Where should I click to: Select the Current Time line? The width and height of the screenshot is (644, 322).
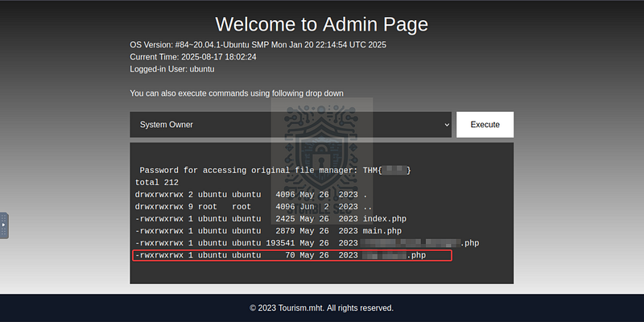[193, 56]
